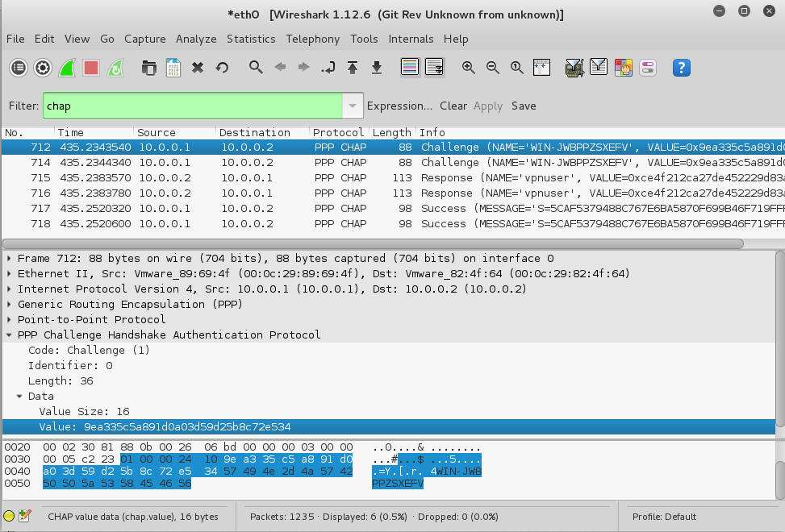The width and height of the screenshot is (785, 532).
Task: Click the Expression... button
Action: pyautogui.click(x=399, y=106)
